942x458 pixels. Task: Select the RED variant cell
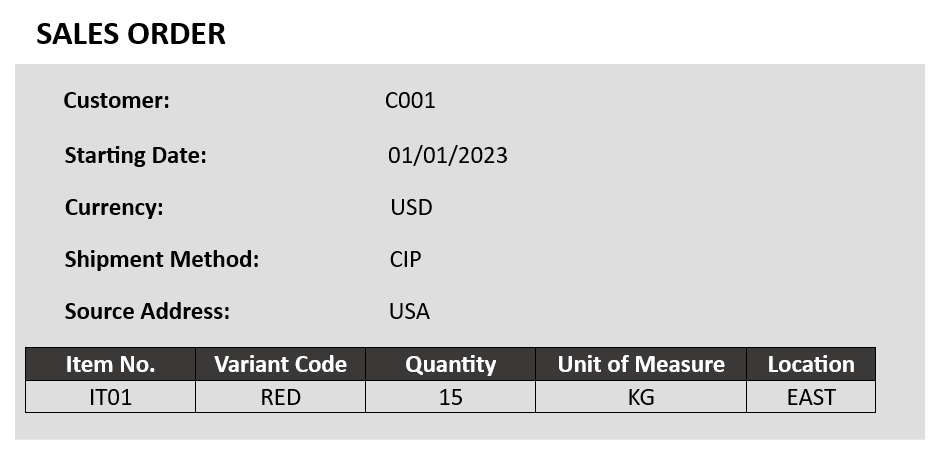click(x=280, y=397)
